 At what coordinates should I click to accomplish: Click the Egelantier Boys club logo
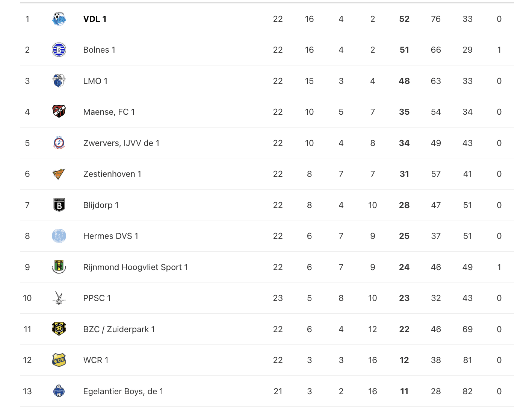click(x=59, y=391)
